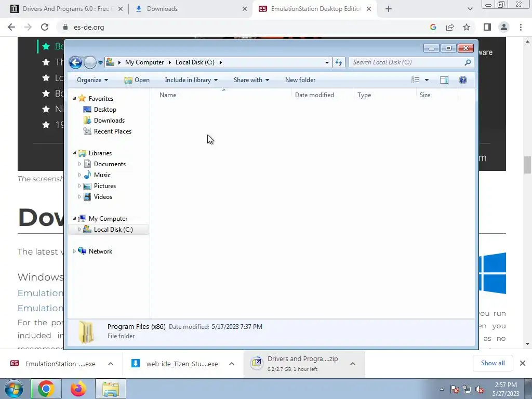
Task: Collapse the Libraries group
Action: pyautogui.click(x=75, y=153)
